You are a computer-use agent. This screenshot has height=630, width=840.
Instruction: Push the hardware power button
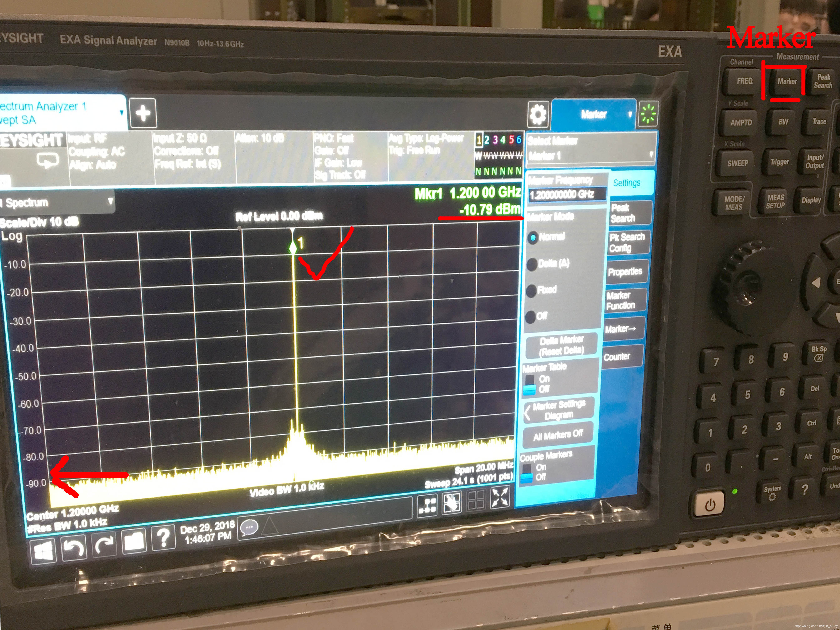click(x=710, y=504)
